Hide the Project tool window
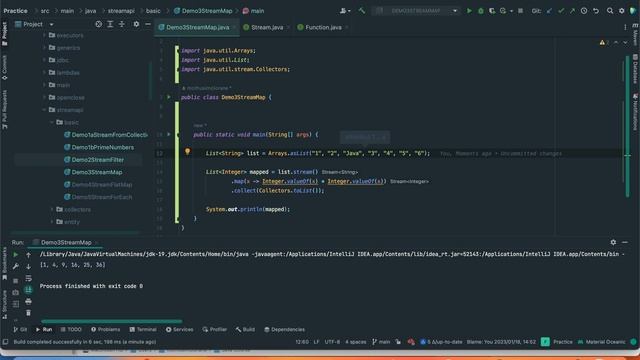Viewport: 640px width, 360px height. pyautogui.click(x=148, y=24)
